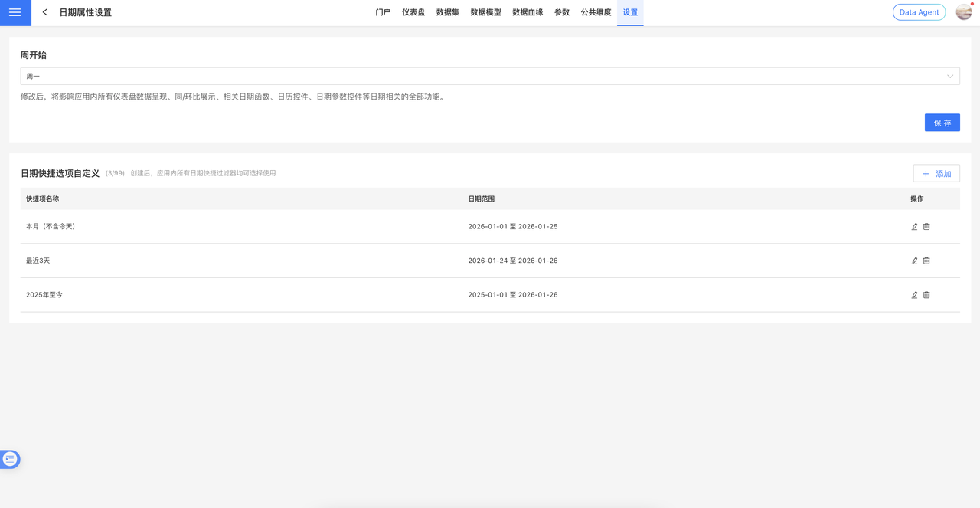The height and width of the screenshot is (508, 980).
Task: Open the hamburger main menu
Action: tap(15, 12)
